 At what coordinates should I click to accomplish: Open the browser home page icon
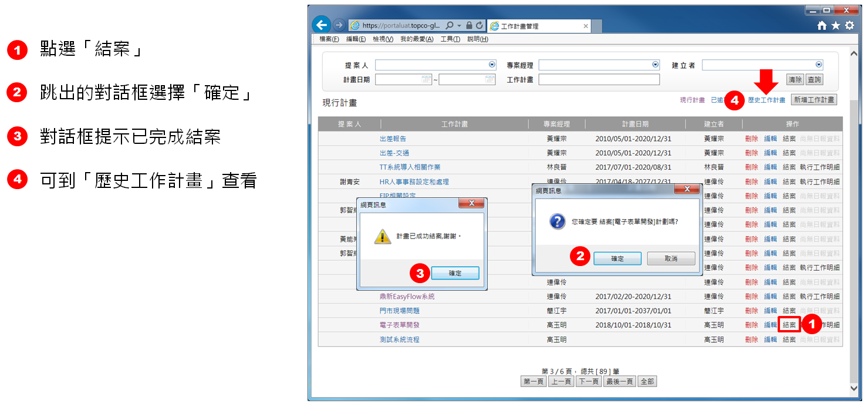point(822,26)
